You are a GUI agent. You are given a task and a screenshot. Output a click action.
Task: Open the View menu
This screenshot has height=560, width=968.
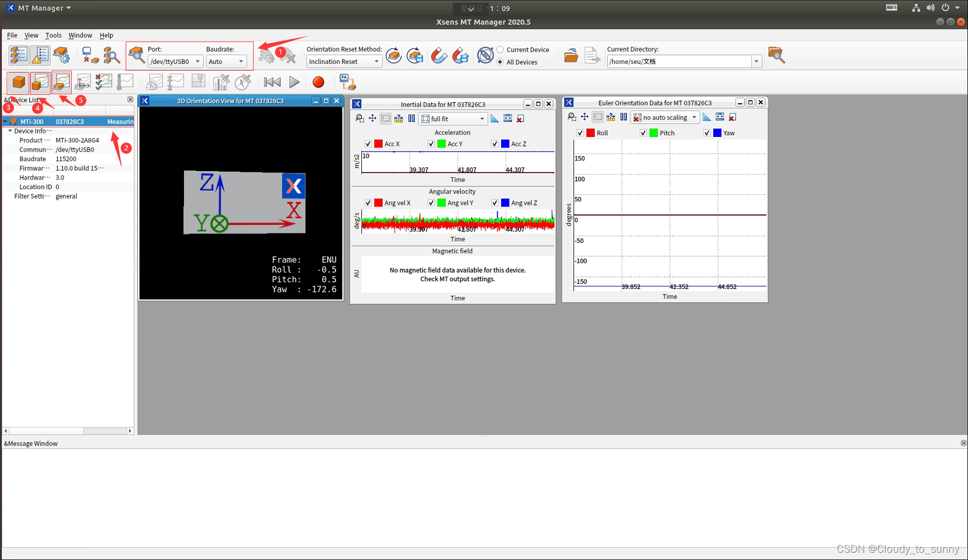click(x=31, y=35)
